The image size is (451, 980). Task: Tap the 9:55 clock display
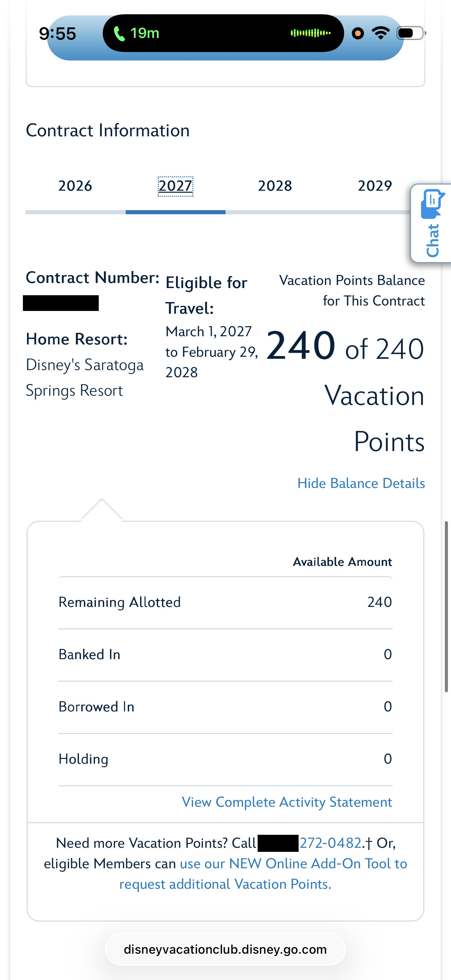tap(57, 33)
